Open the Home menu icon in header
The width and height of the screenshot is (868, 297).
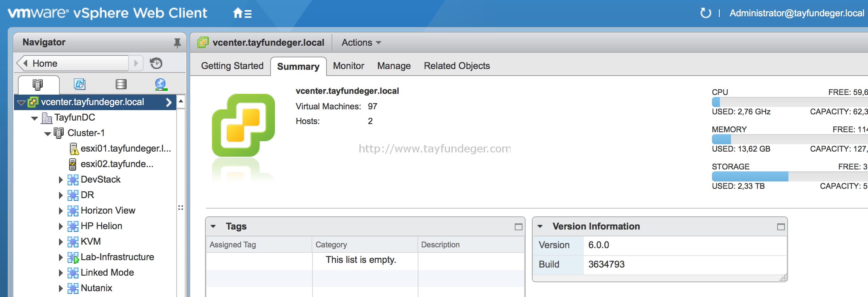[x=242, y=14]
